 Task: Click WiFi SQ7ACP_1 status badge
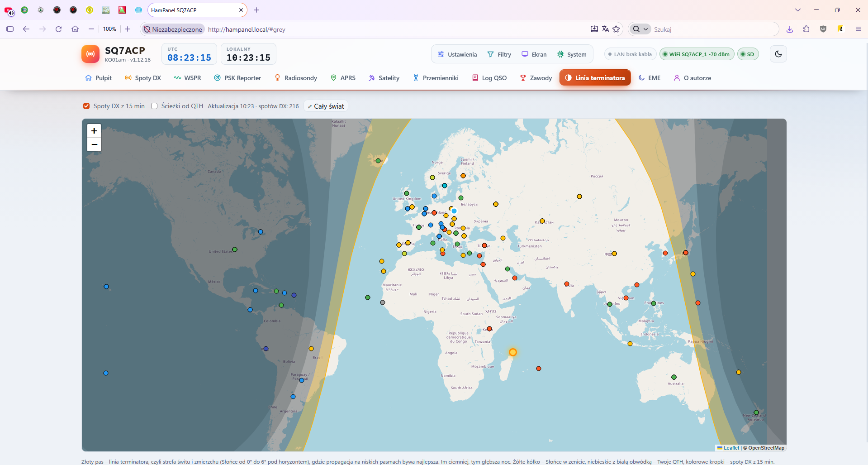point(697,54)
